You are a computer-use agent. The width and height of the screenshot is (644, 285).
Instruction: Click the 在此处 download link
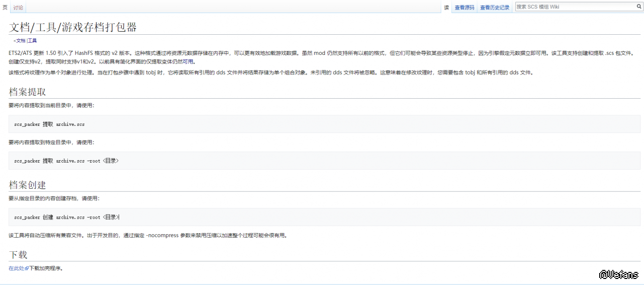[x=17, y=268]
